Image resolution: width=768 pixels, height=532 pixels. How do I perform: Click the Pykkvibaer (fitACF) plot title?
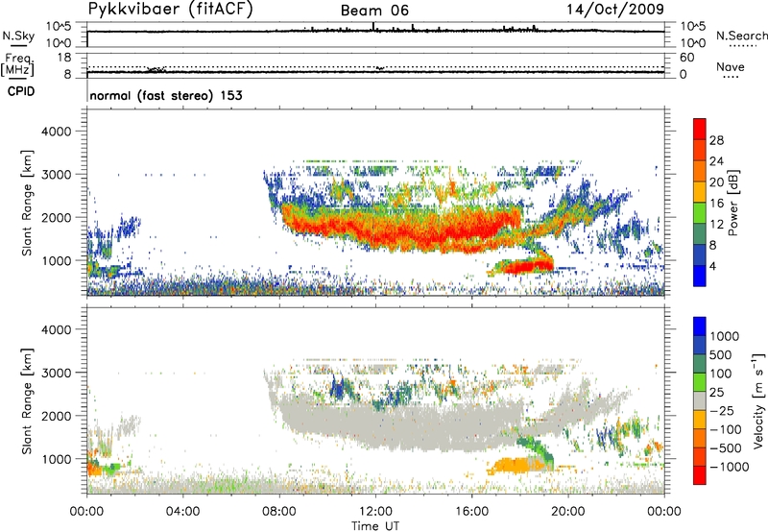click(x=171, y=10)
